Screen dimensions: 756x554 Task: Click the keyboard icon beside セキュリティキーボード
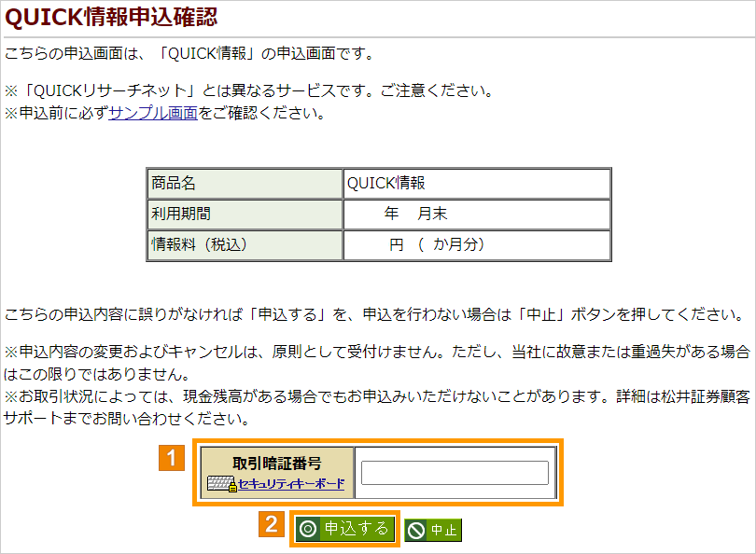pyautogui.click(x=222, y=484)
